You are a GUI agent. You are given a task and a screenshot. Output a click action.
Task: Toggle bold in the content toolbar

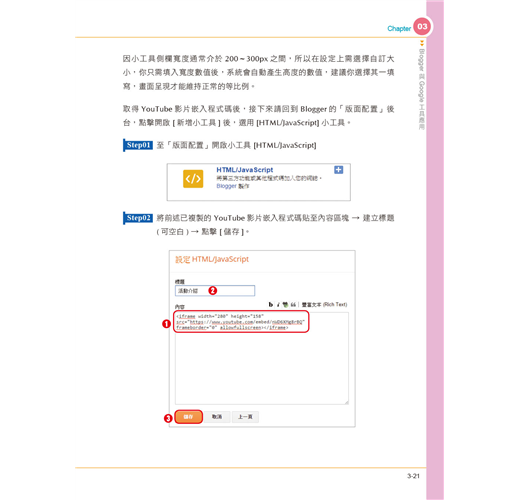[x=271, y=304]
